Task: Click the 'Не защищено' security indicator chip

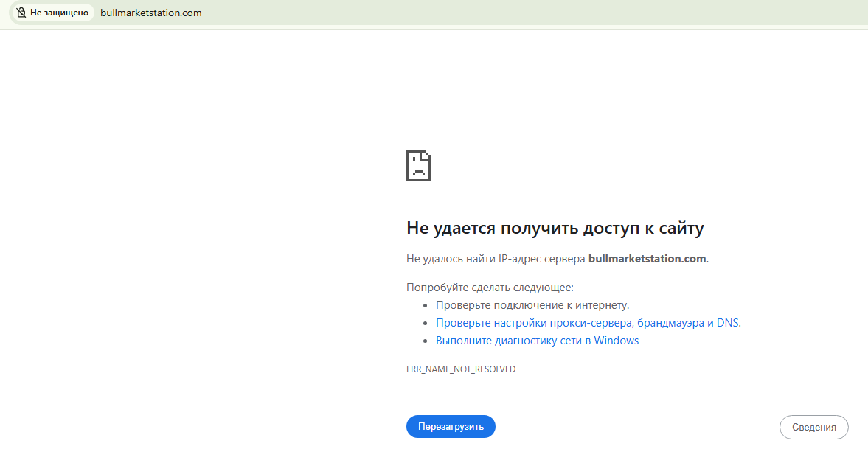Action: point(52,13)
